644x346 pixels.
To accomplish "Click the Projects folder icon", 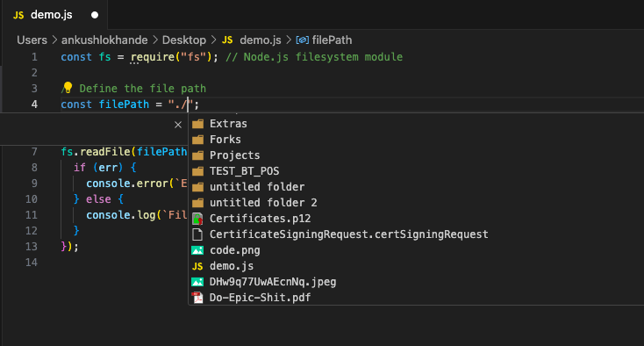I will tap(197, 155).
